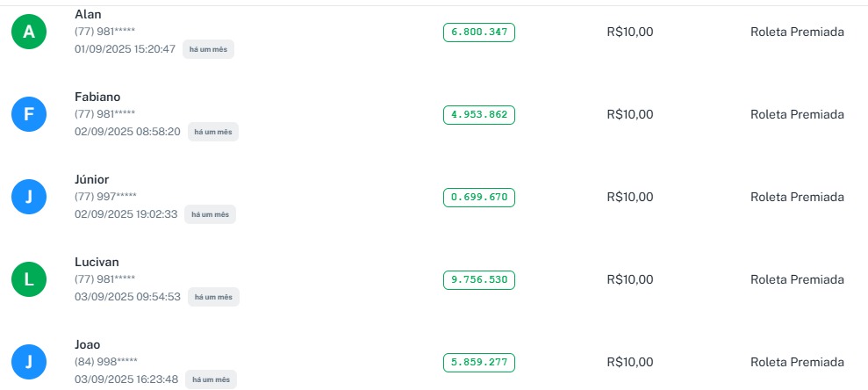Click Fabiano's blue F avatar
Image resolution: width=868 pixels, height=390 pixels.
29,114
